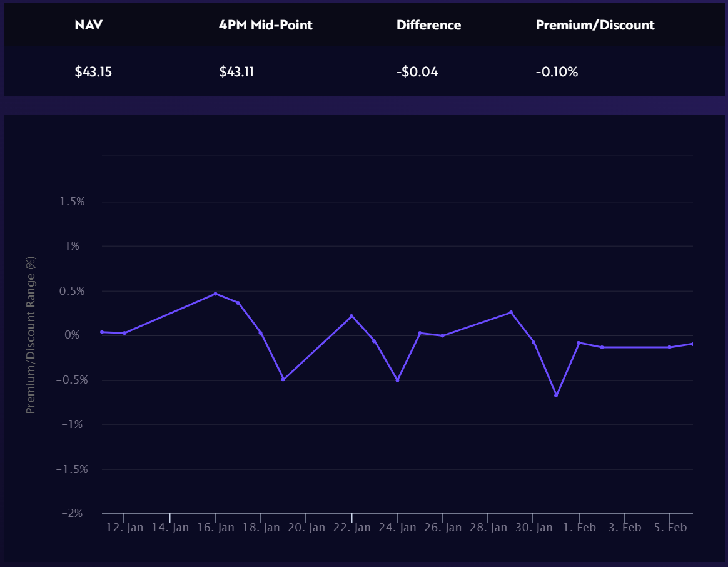The image size is (728, 567).
Task: Click the $43.15 NAV value
Action: tap(94, 71)
